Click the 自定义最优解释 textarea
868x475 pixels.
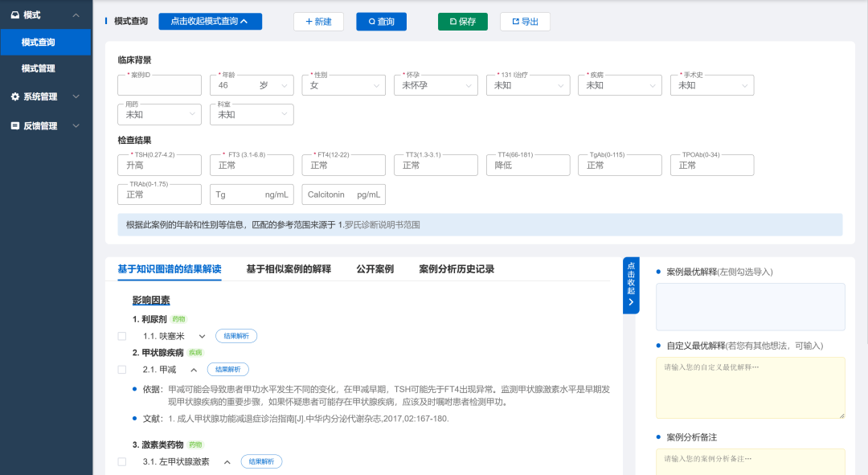750,387
